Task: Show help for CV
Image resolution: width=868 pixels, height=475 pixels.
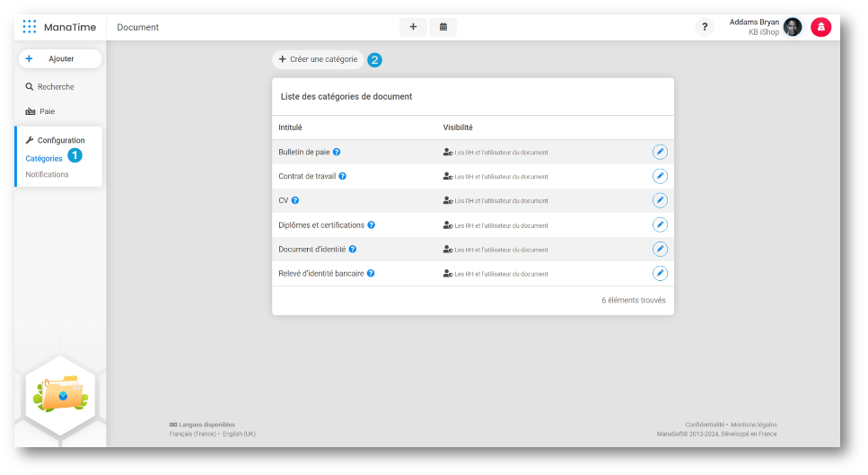Action: (x=295, y=200)
